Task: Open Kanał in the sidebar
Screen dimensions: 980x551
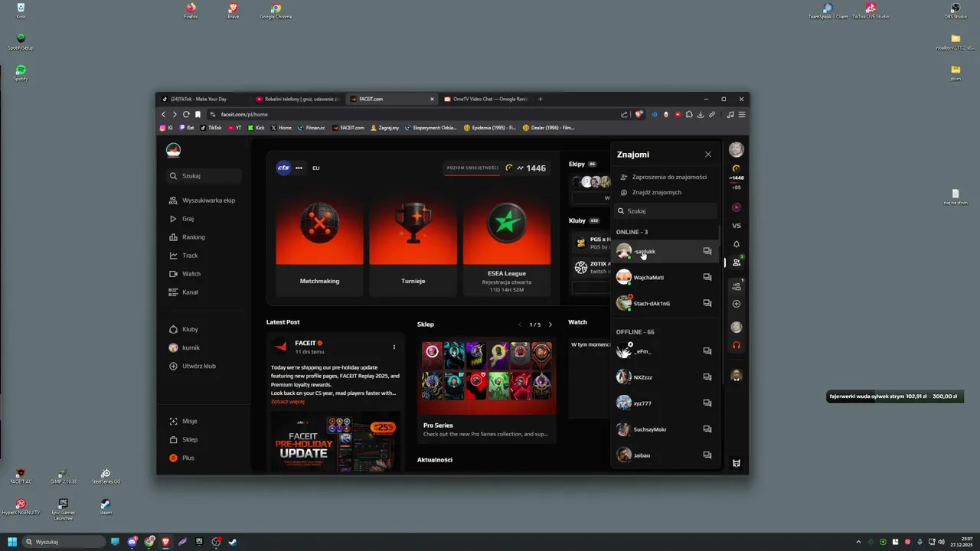Action: pos(184,292)
